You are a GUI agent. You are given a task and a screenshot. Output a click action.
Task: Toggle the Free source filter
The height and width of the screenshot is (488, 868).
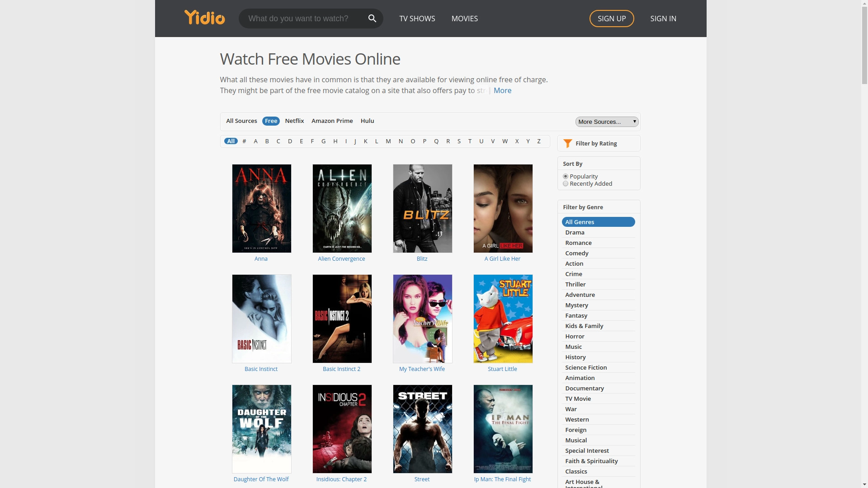271,121
